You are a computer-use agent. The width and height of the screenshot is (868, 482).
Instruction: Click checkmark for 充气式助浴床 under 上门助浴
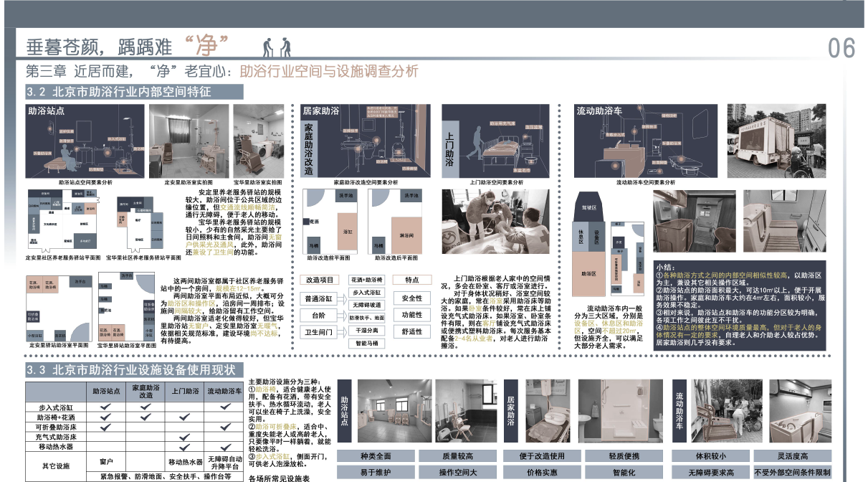click(x=185, y=437)
